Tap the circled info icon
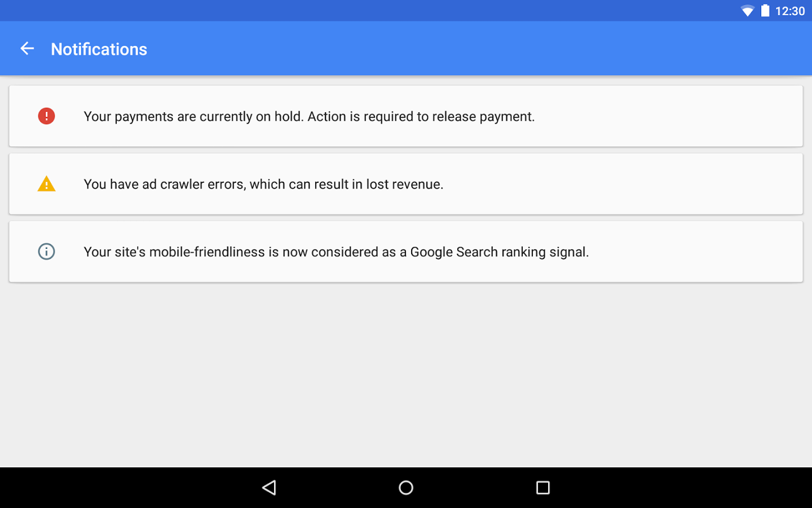This screenshot has width=812, height=508. (46, 252)
